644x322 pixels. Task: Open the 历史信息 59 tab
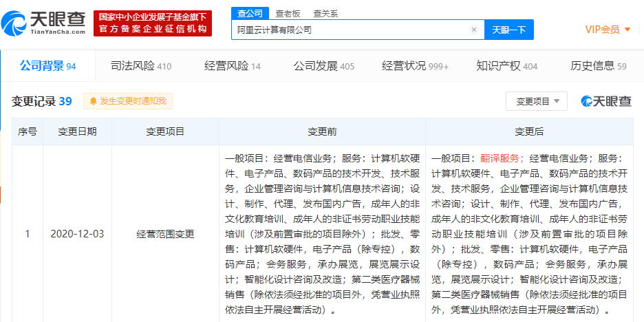pos(599,66)
